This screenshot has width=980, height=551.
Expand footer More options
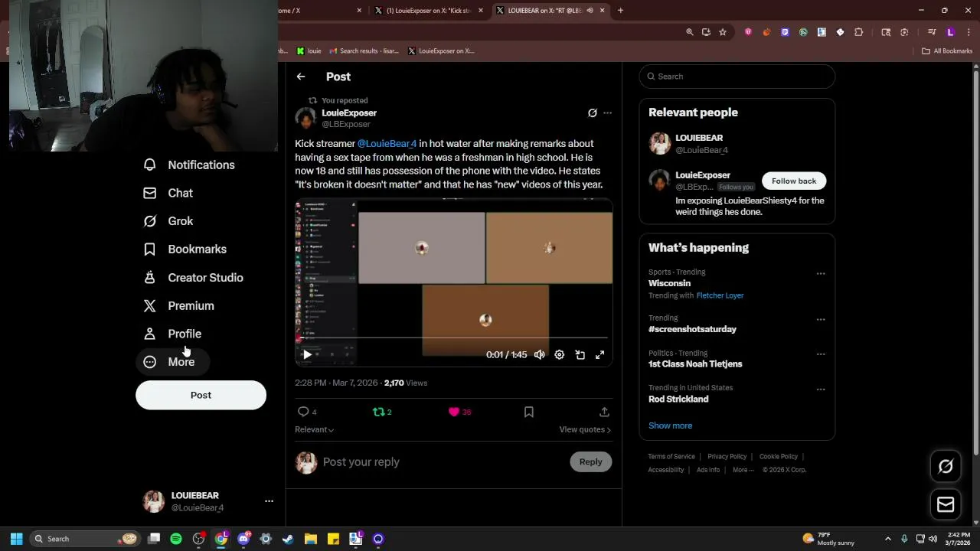tap(743, 470)
